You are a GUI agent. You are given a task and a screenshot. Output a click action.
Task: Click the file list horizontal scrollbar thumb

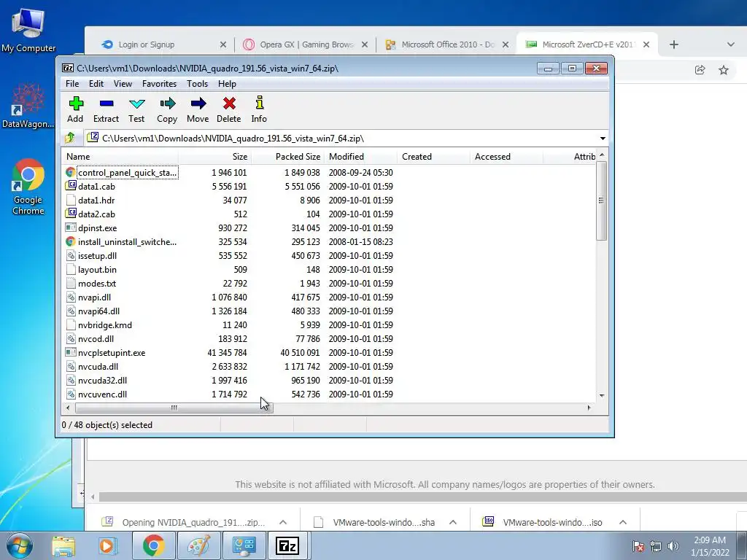(174, 408)
